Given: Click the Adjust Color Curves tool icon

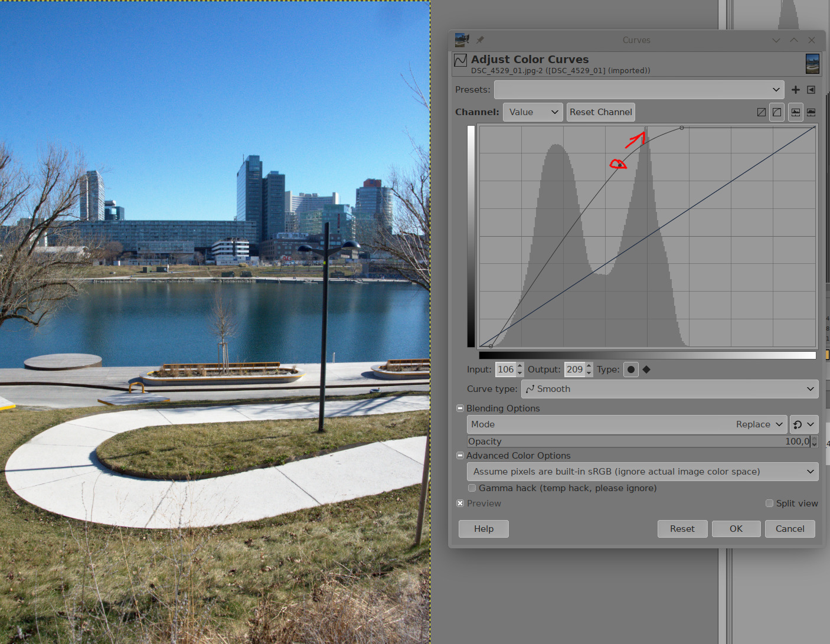Looking at the screenshot, I should (460, 60).
